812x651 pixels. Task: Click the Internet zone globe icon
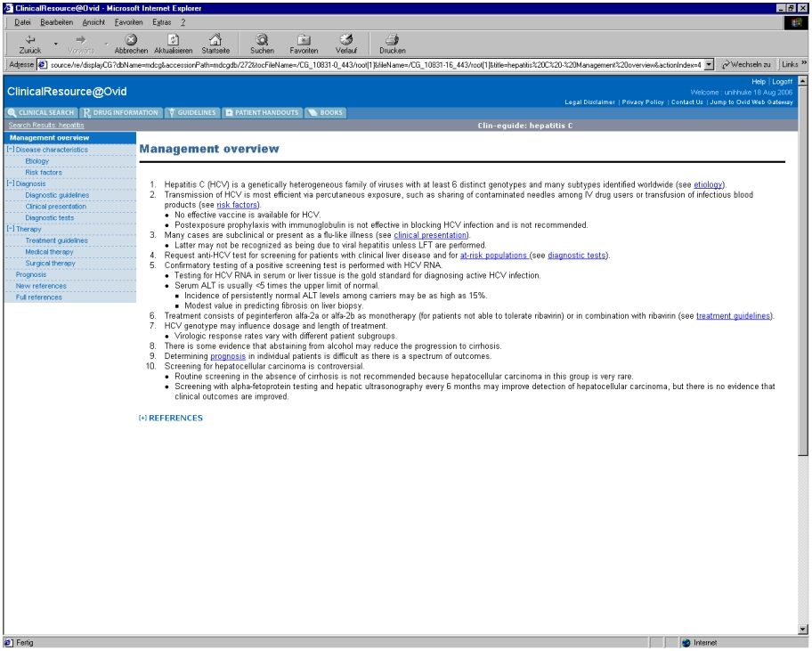coord(686,643)
